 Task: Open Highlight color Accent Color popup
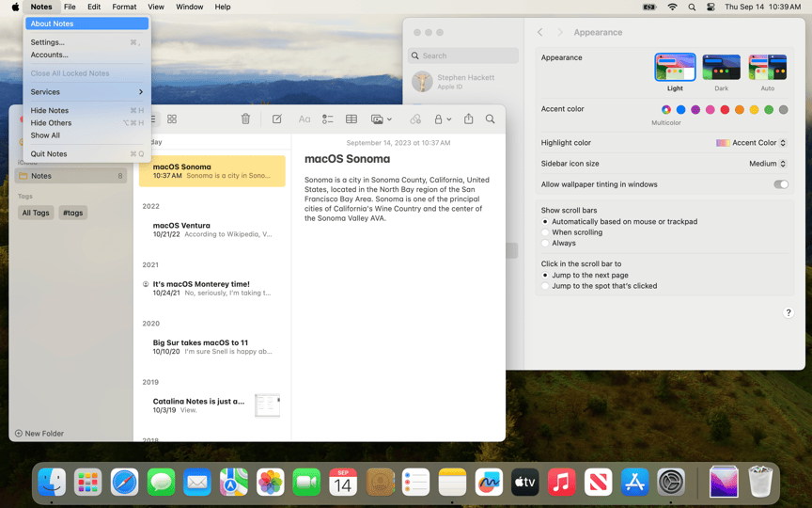(752, 143)
